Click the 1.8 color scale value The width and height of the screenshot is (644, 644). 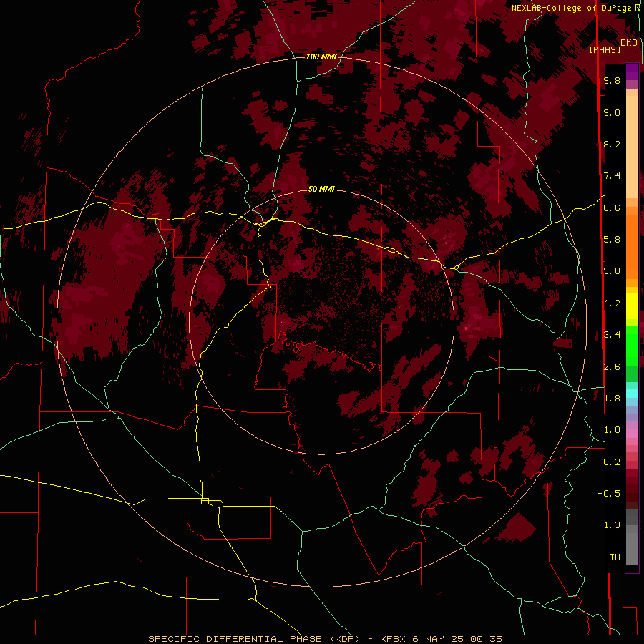pos(612,399)
